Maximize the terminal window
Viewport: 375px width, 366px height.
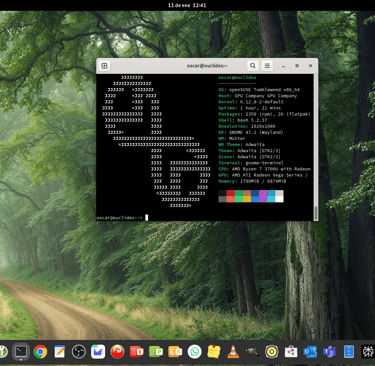tap(297, 66)
